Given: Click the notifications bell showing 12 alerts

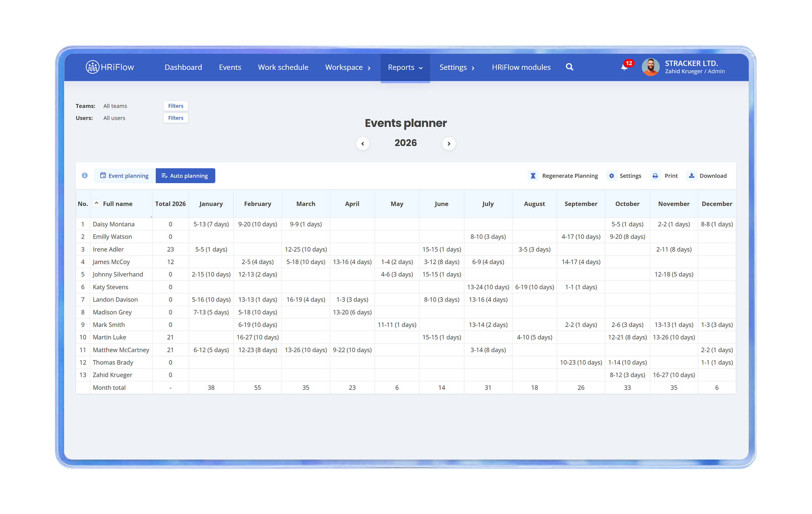Looking at the screenshot, I should pos(624,67).
